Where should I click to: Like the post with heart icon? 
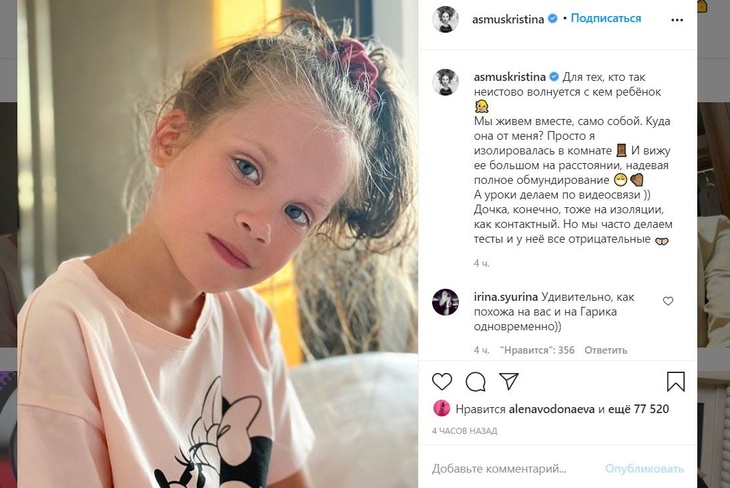click(442, 381)
